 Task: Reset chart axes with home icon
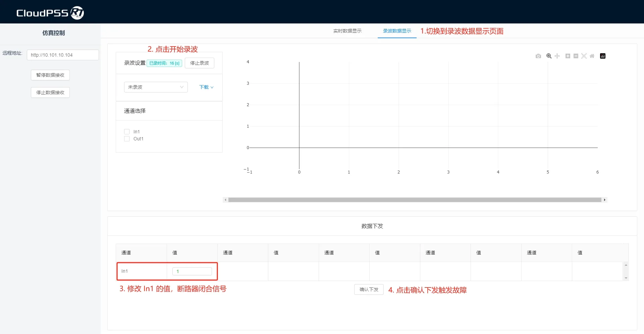click(592, 56)
